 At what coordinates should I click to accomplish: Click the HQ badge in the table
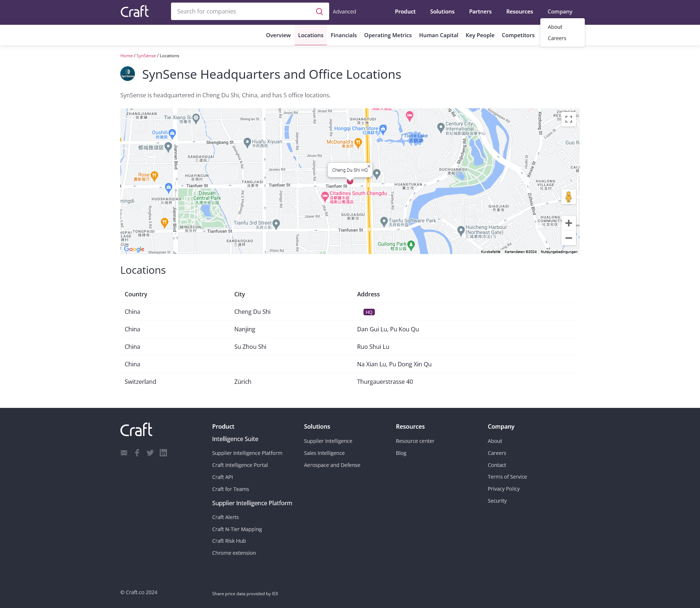click(369, 312)
